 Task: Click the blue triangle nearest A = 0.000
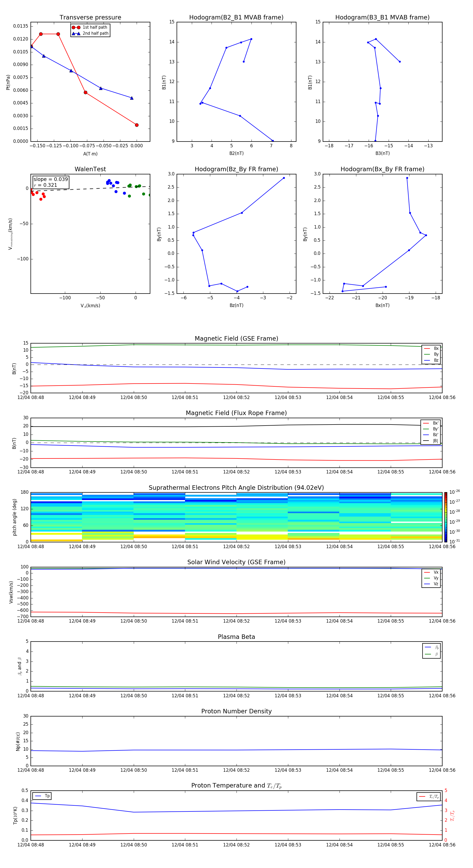[132, 98]
